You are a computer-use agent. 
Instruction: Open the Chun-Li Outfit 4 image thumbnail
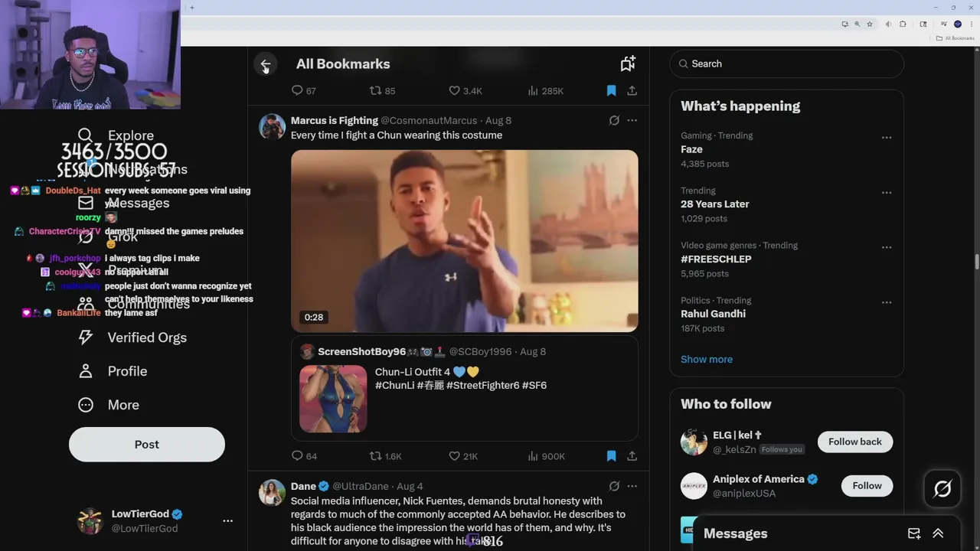[x=333, y=399]
